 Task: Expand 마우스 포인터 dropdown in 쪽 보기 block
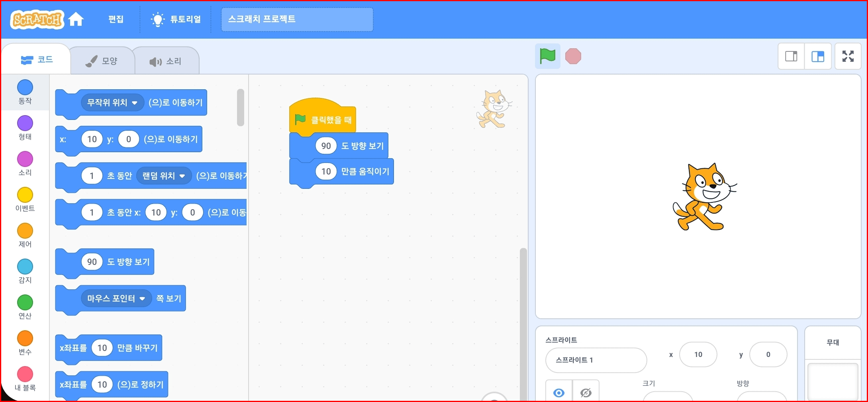[116, 298]
